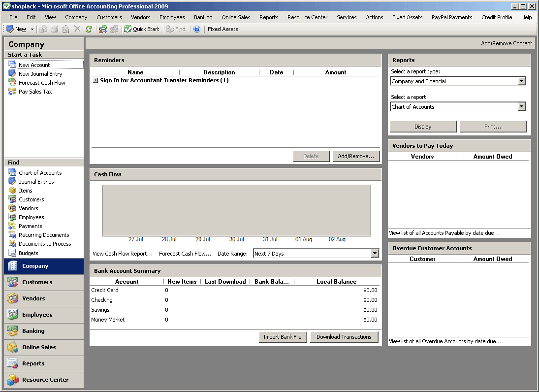Screen dimensions: 539x392
Task: Open the Select a report dropdown
Action: (x=521, y=106)
